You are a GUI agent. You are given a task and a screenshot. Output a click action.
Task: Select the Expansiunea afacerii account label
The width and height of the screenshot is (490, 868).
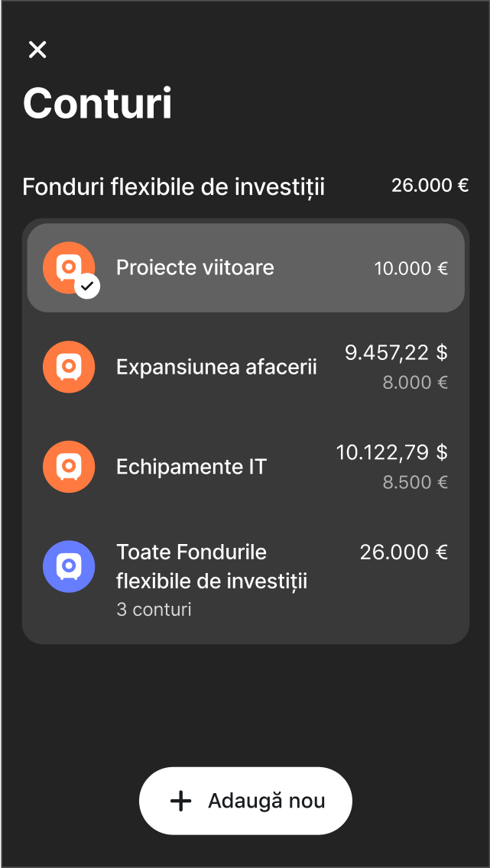click(x=216, y=367)
